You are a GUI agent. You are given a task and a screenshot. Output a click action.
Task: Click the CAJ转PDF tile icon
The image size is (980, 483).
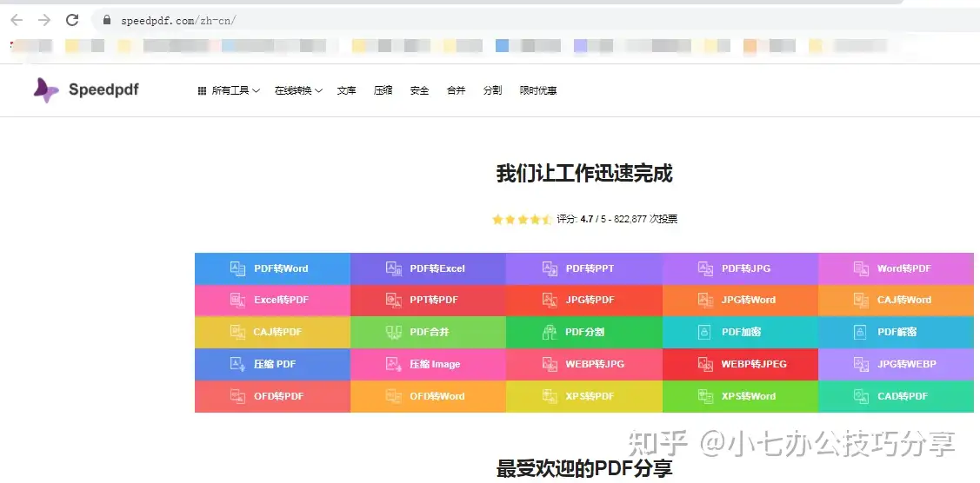point(238,332)
